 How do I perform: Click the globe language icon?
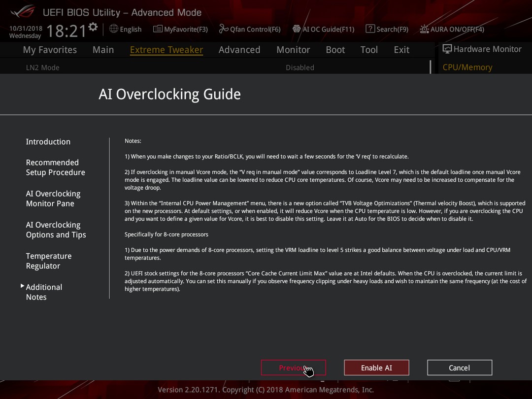click(114, 29)
